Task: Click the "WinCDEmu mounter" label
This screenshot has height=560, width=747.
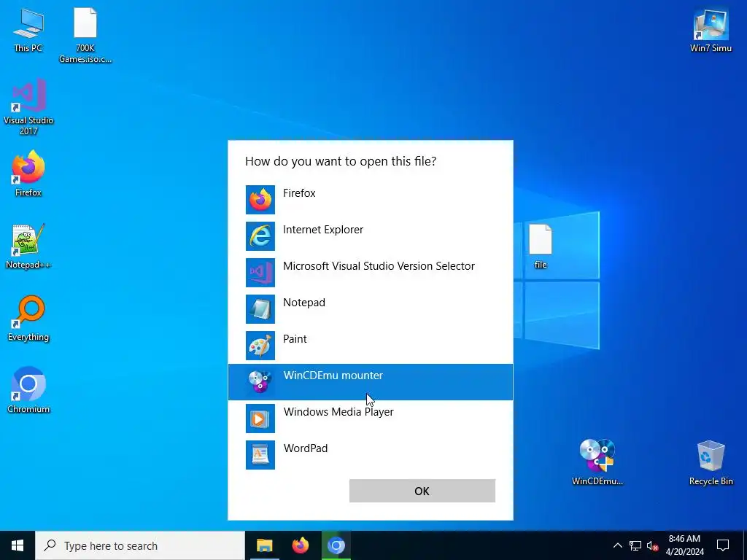Action: tap(333, 376)
